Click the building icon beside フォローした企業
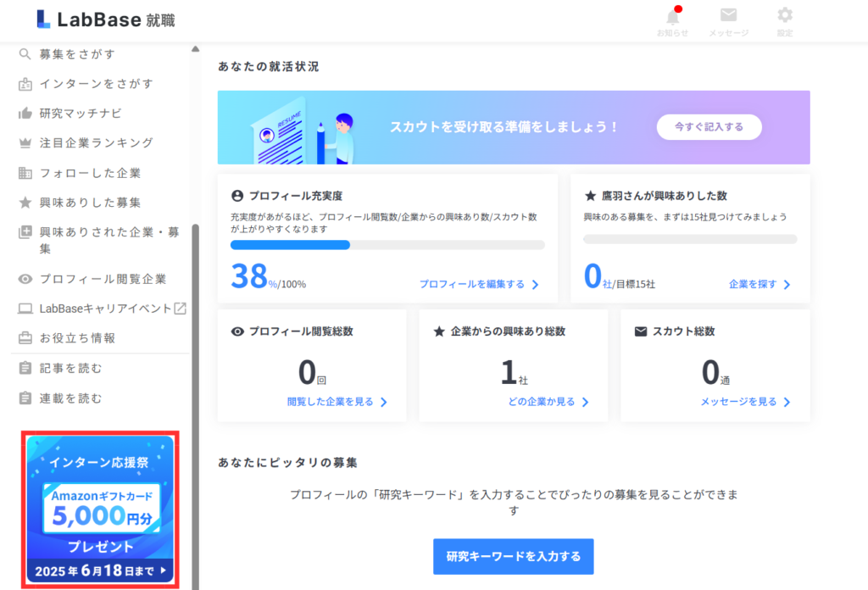This screenshot has width=868, height=590. (25, 173)
